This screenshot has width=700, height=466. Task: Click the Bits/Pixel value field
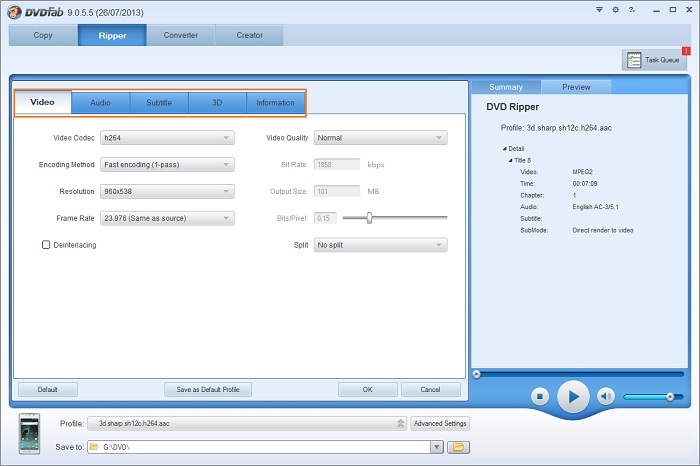(x=325, y=218)
